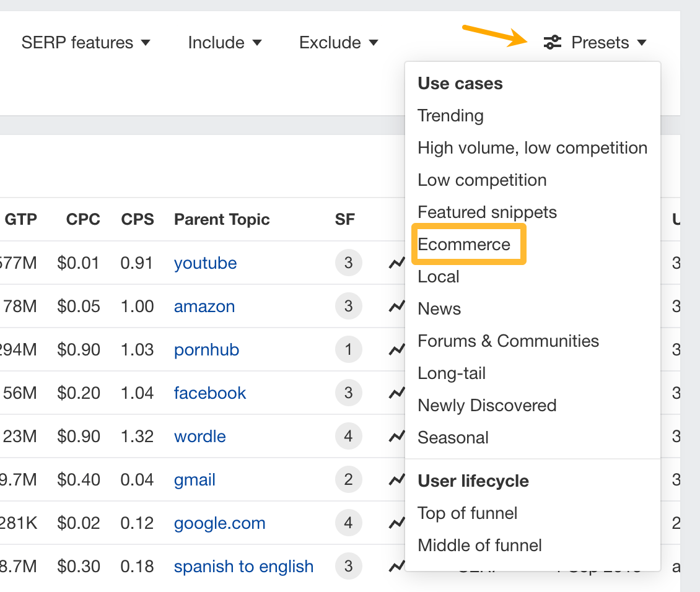Click SF badge 3 in youtube row

click(348, 263)
